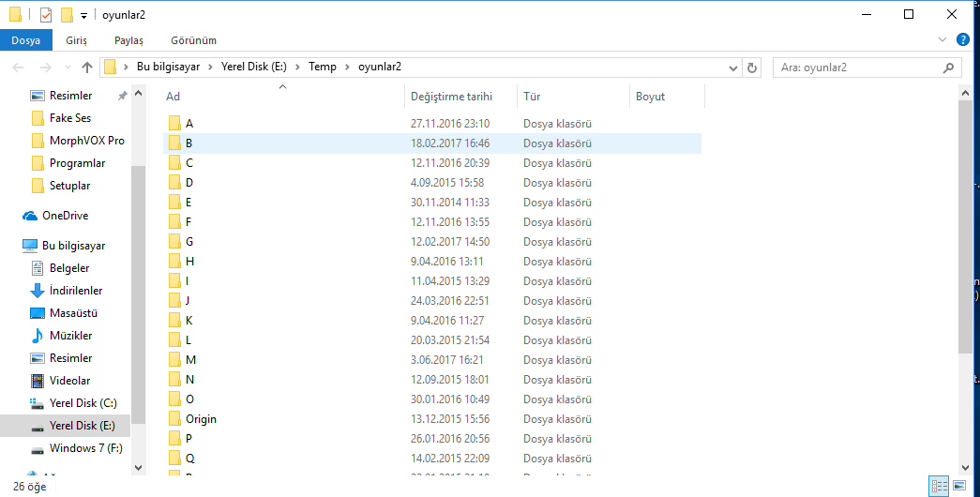Open Müzikler in the navigation pane
Screen dimensions: 980x497
(x=70, y=336)
